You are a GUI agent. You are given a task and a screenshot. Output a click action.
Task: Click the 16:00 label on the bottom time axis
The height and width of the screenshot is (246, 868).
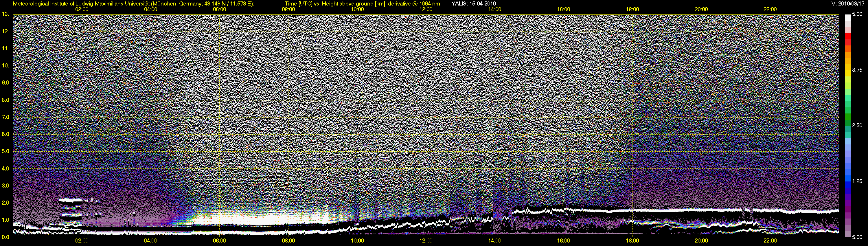tap(564, 241)
